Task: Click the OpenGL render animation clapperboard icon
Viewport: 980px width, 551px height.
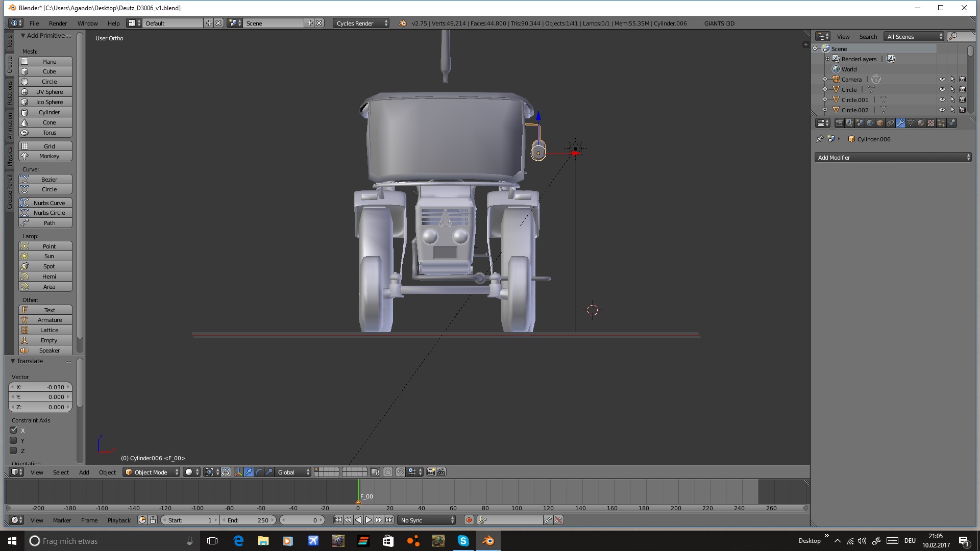Action: coord(442,472)
